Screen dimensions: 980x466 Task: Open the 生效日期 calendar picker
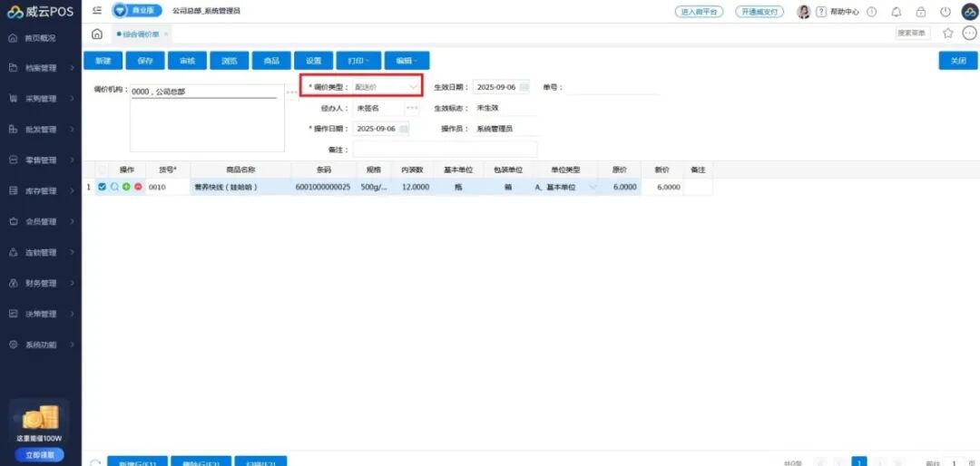tap(524, 87)
